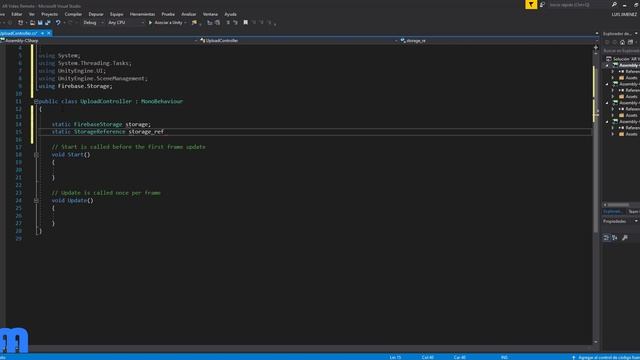640x360 pixels.
Task: Open the Editar menu
Action: point(17,14)
